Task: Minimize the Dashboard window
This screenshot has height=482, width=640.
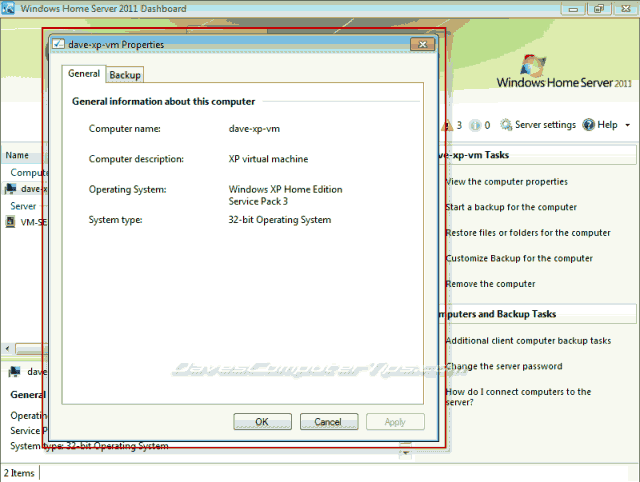Action: coord(573,9)
